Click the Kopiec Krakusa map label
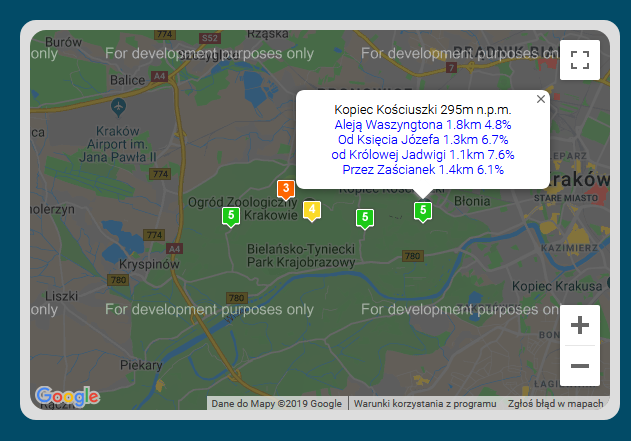 click(557, 286)
